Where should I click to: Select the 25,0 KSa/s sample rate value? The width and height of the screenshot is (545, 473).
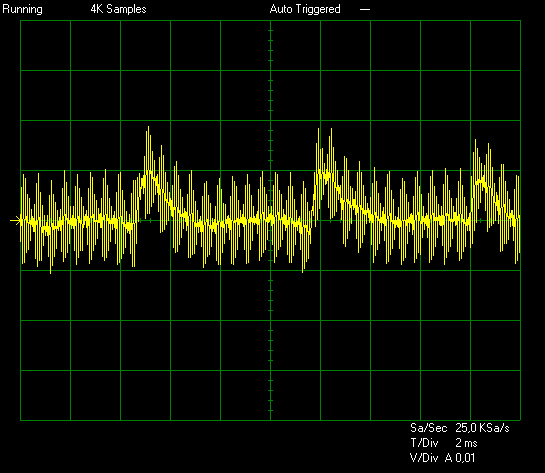[482, 428]
